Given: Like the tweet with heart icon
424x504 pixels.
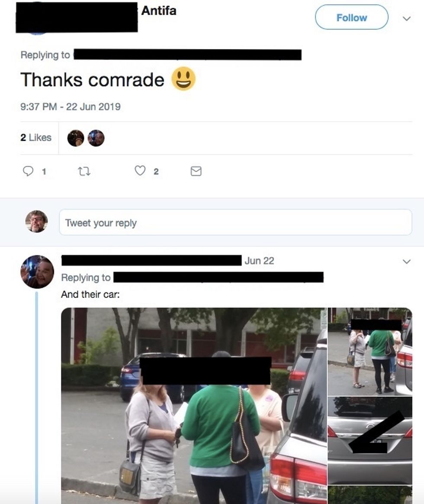Looking at the screenshot, I should tap(140, 171).
